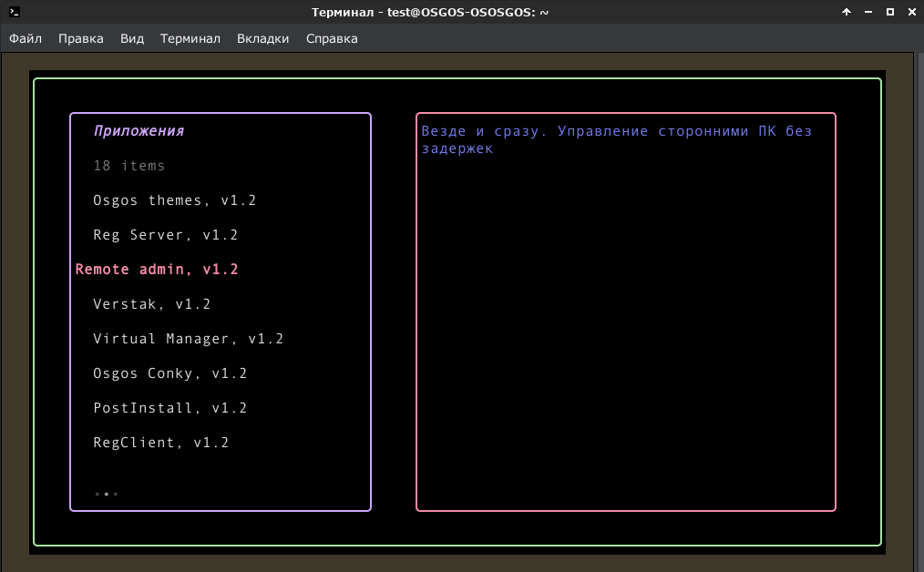
Task: Click the pagination dots below the list
Action: (x=106, y=495)
